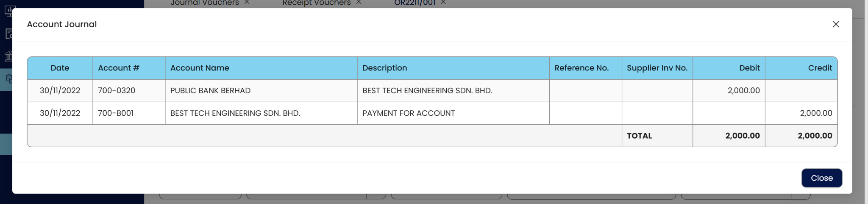Select the highlighted accounting documents sidebar icon
Screen dimensions: 868x204
[x=8, y=78]
